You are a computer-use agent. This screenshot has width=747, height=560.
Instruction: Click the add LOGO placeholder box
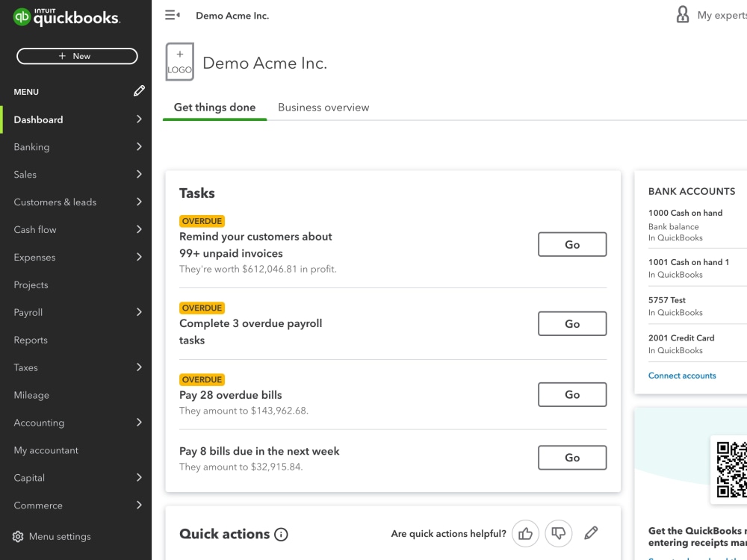[x=179, y=61]
